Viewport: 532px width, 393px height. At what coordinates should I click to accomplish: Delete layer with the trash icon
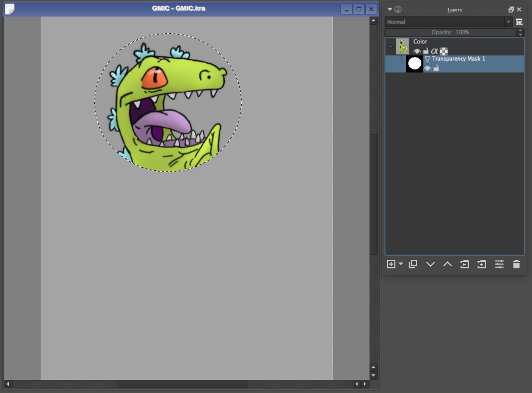point(516,264)
